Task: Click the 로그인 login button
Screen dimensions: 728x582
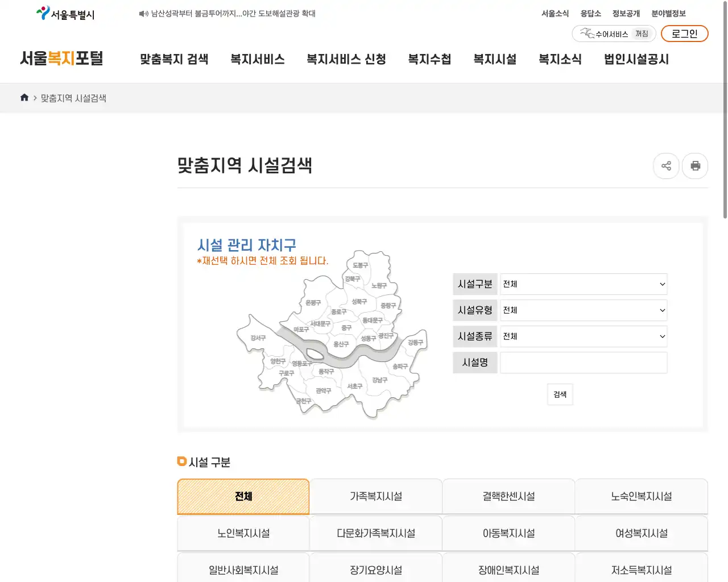Action: tap(685, 34)
